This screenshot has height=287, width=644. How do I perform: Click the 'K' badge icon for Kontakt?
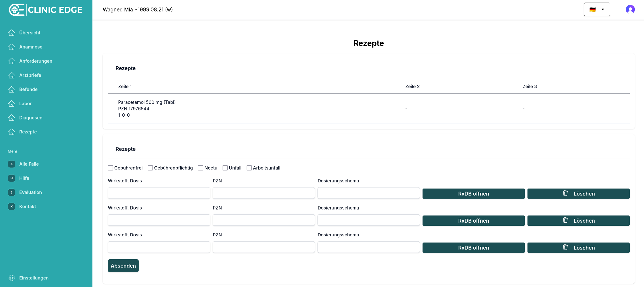point(11,206)
